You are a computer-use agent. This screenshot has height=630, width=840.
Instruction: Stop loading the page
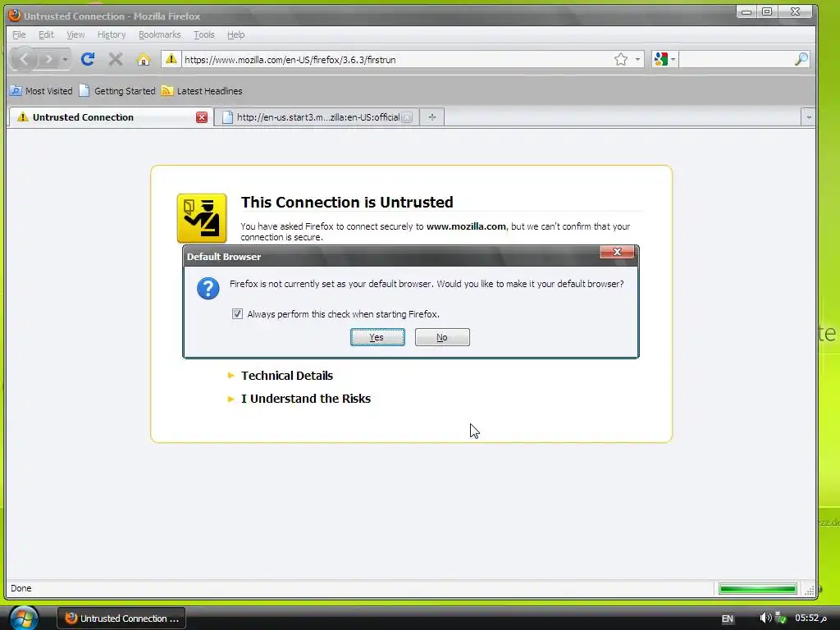click(x=116, y=59)
